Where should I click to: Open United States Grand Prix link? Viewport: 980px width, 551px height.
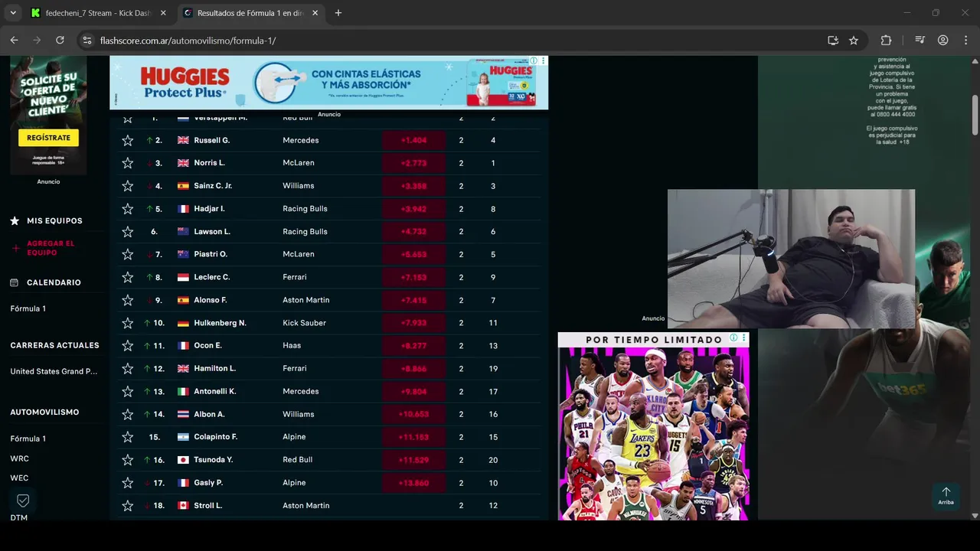point(54,371)
